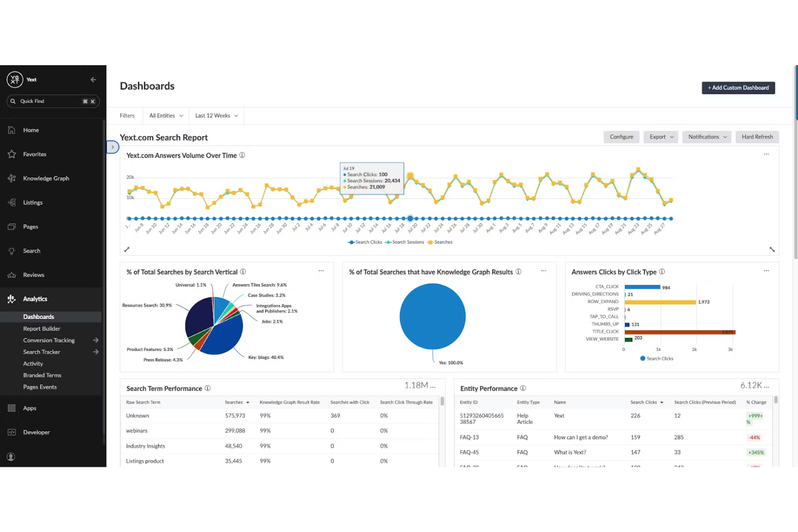This screenshot has height=532, width=798.
Task: Open Last 12 Weeks date dropdown
Action: click(216, 116)
